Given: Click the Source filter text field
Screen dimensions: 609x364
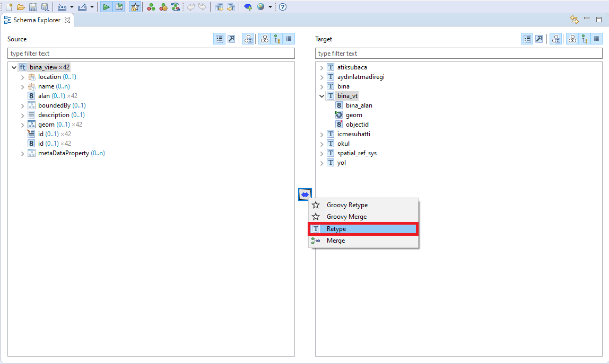Looking at the screenshot, I should pos(151,54).
